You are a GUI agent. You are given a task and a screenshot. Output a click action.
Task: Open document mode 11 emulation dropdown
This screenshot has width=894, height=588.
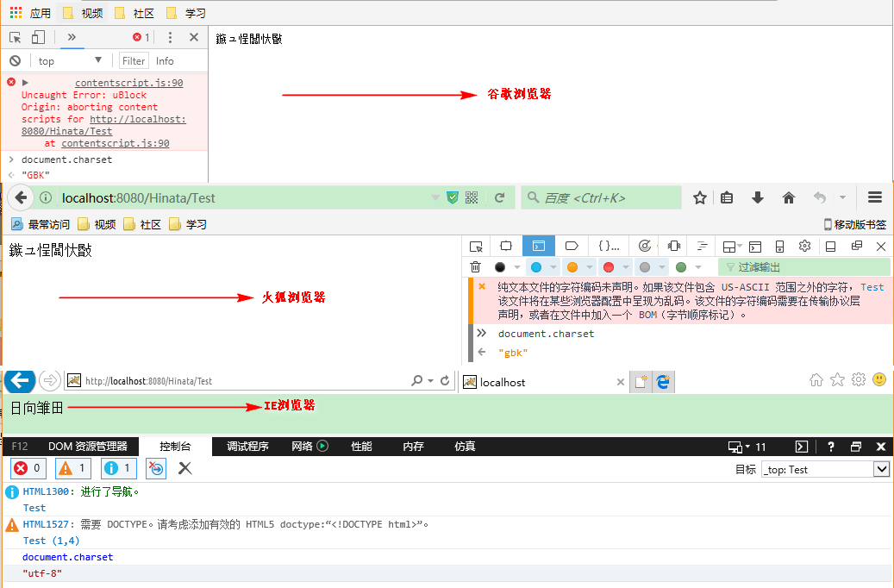tap(747, 447)
